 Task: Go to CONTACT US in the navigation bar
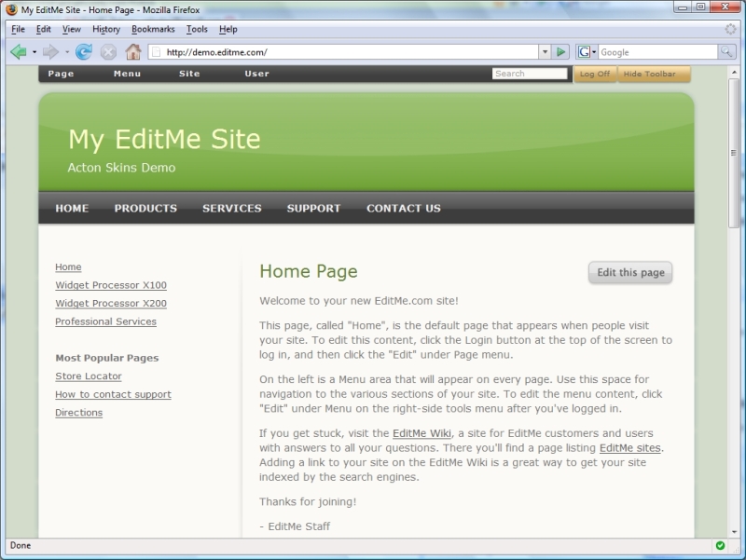point(404,208)
